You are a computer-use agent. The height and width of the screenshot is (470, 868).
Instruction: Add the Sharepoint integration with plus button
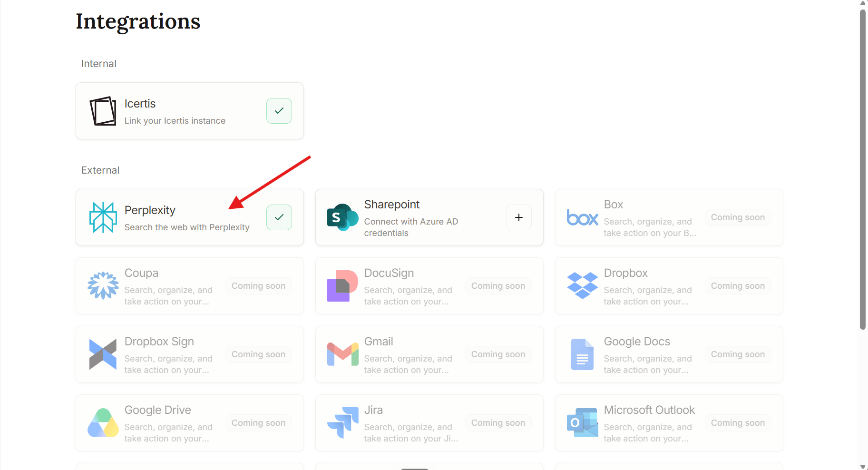coord(519,217)
